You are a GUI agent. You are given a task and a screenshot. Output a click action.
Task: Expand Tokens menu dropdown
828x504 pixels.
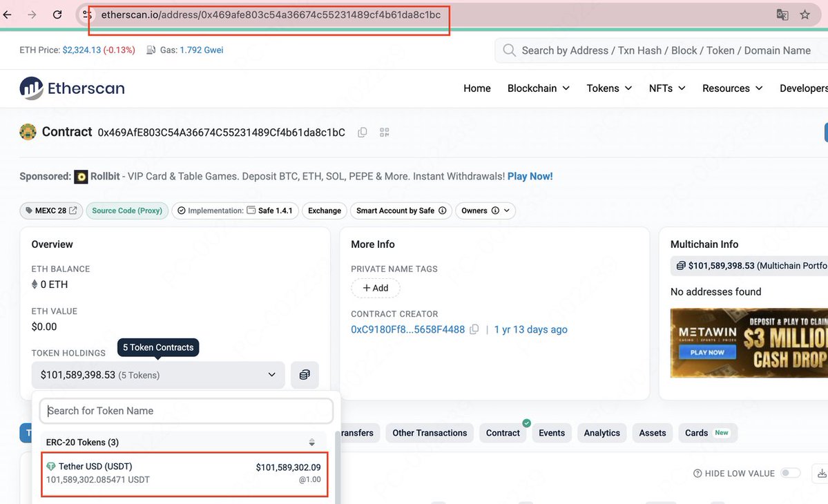[609, 88]
